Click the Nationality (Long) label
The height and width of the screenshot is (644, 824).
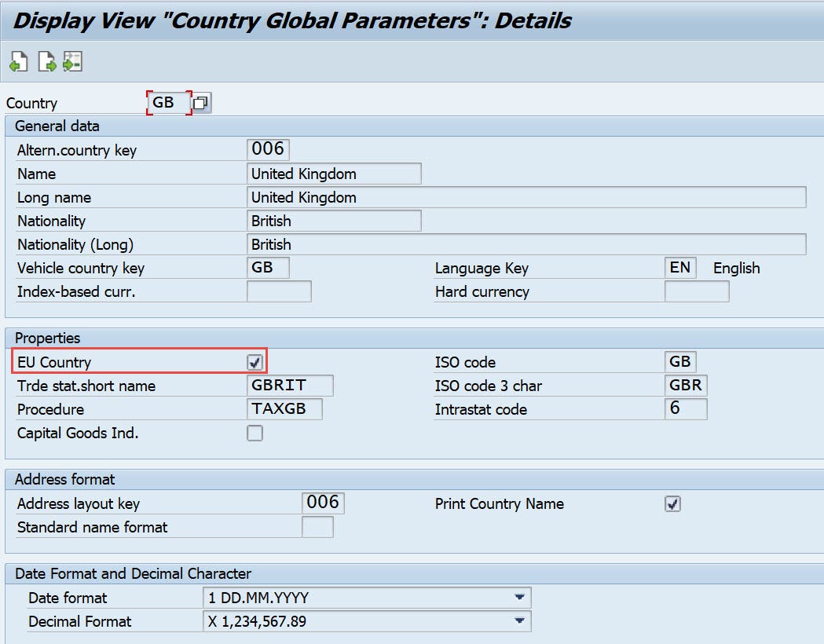point(75,245)
